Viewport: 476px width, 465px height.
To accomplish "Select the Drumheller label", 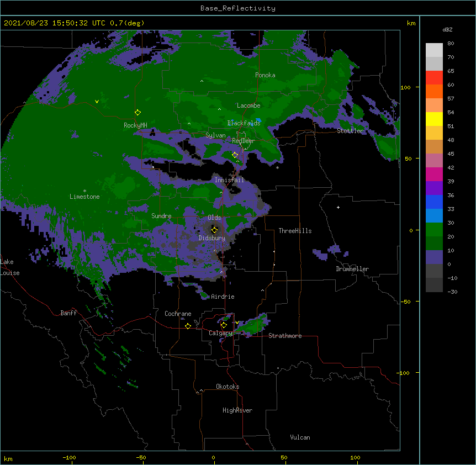I will (352, 269).
